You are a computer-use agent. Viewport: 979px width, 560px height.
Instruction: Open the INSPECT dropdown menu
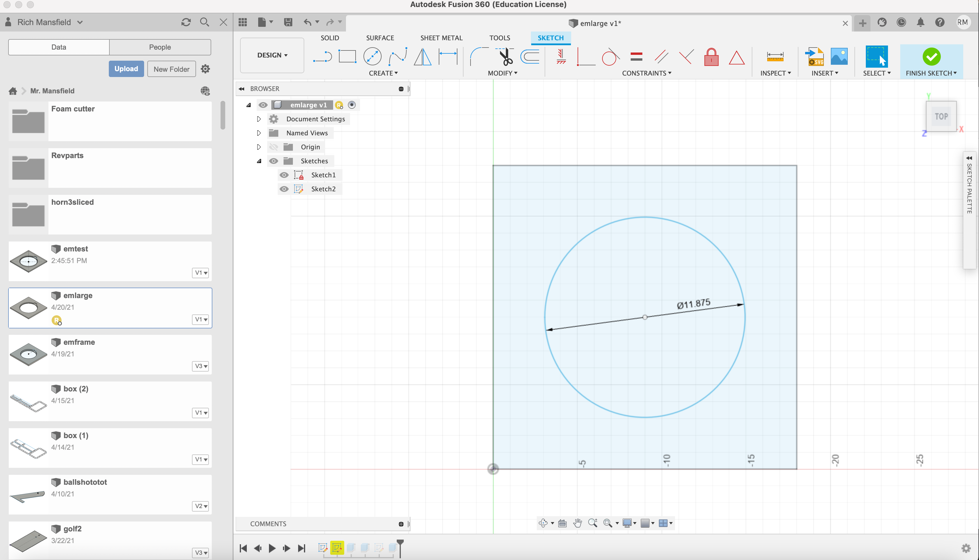coord(775,73)
